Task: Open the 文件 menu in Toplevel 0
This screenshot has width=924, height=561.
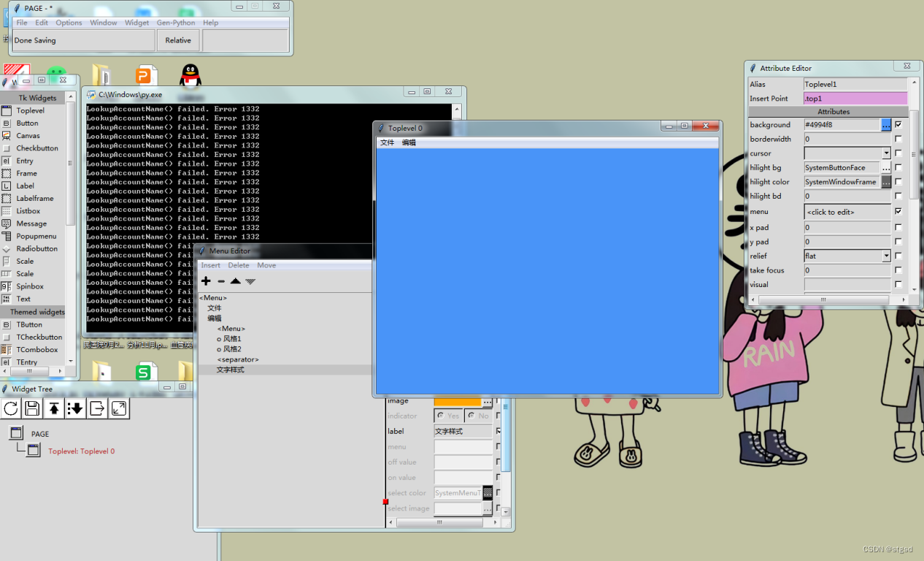Action: click(387, 142)
